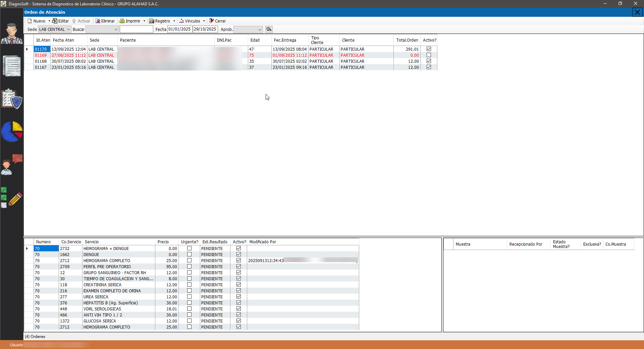Click the Editar toolbar button

(x=61, y=21)
